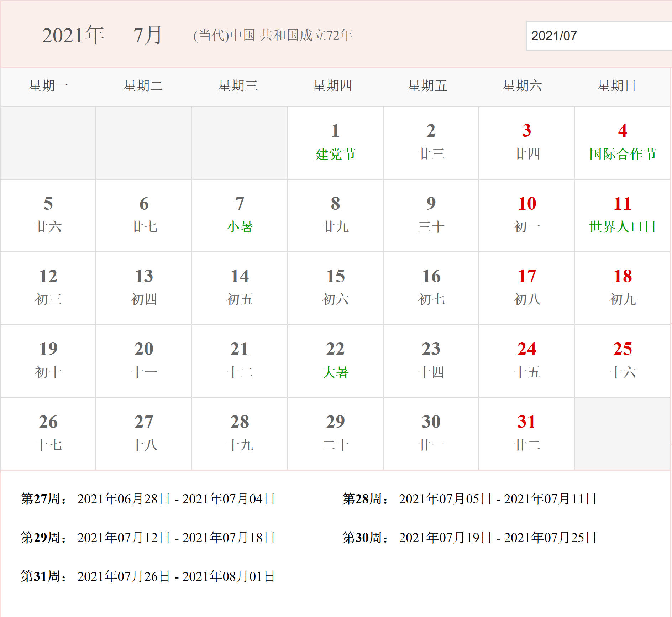Select July 21 十二 cell
Screen dimensions: 672x617
[x=240, y=361]
